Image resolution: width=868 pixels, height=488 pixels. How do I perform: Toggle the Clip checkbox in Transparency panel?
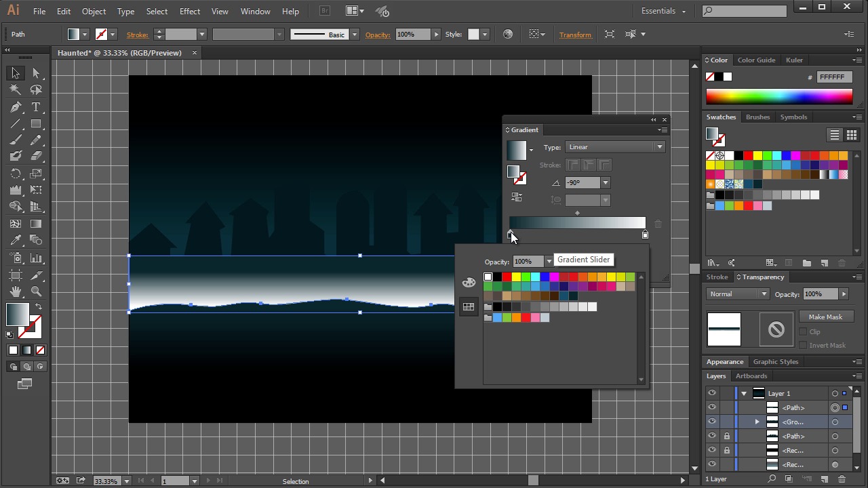pos(803,331)
